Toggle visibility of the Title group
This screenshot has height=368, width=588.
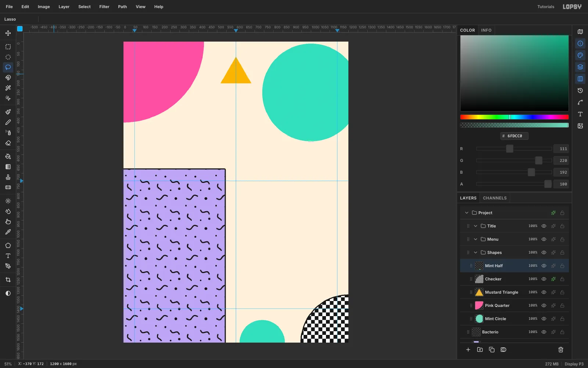click(x=544, y=226)
